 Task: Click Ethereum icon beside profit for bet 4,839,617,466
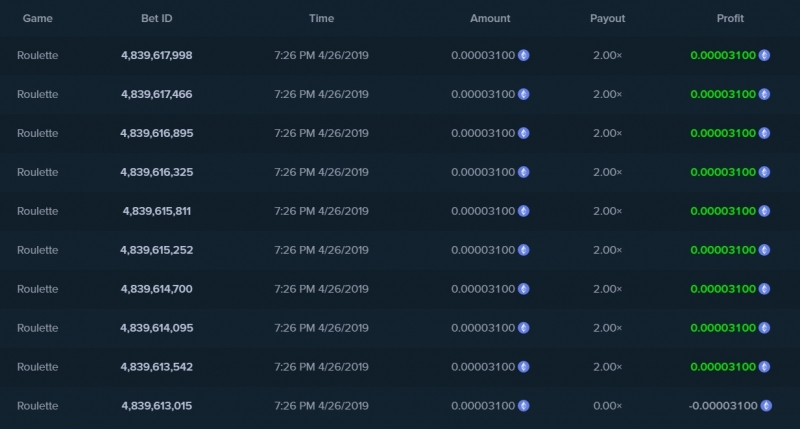coord(764,94)
